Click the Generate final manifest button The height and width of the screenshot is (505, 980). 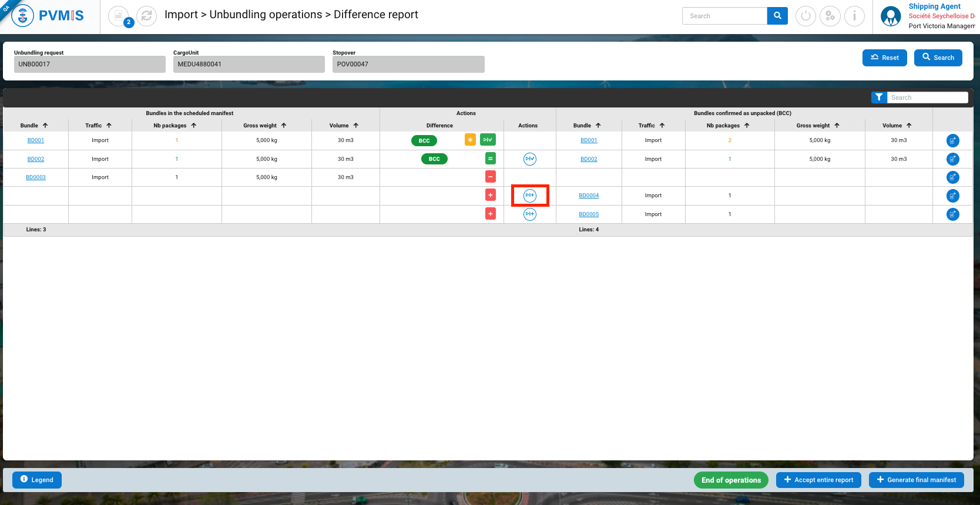point(916,480)
